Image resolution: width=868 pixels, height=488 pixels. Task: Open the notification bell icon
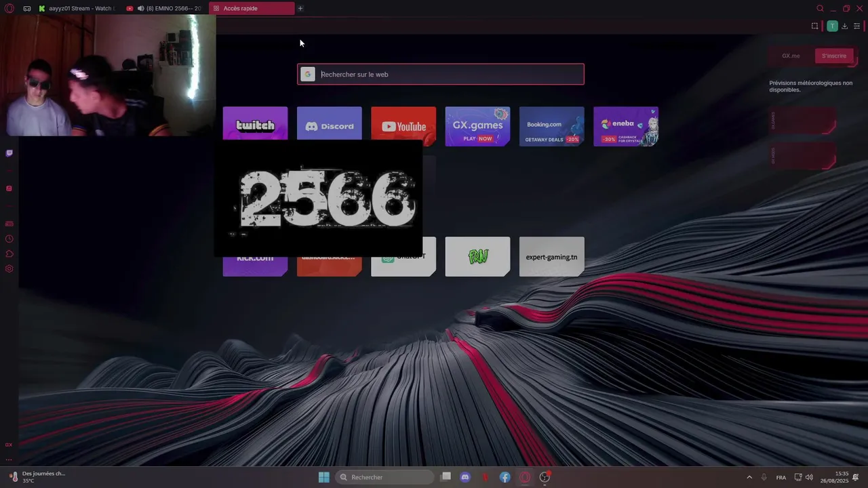click(856, 477)
